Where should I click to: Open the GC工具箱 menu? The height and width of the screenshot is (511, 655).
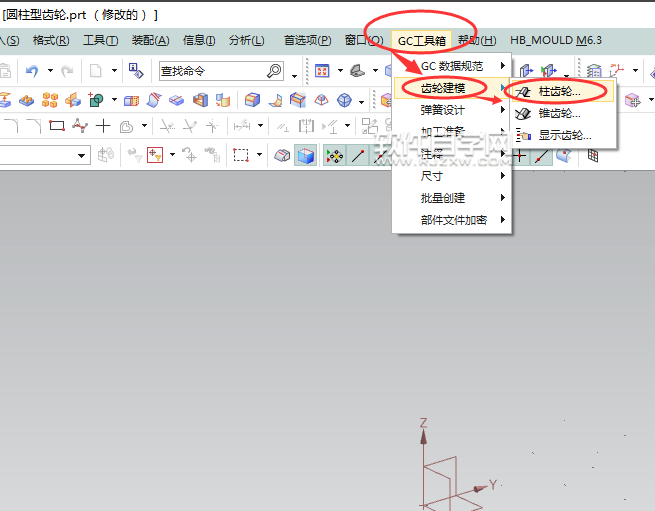421,41
